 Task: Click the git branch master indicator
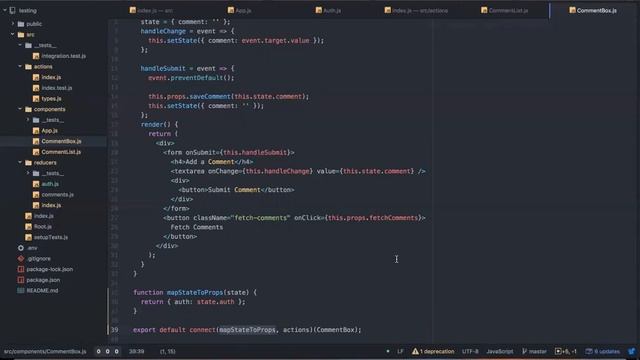tap(534, 351)
